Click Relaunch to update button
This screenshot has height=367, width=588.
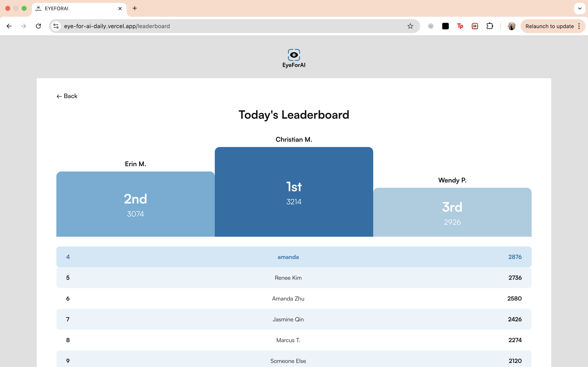click(x=549, y=26)
